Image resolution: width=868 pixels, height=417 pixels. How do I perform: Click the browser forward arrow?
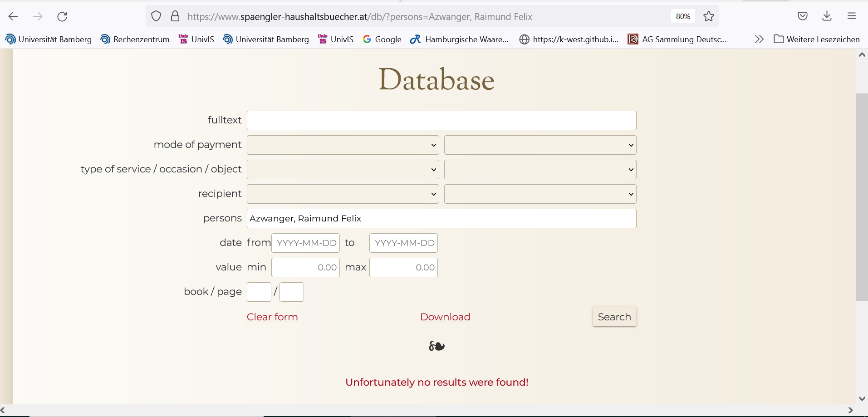[38, 17]
